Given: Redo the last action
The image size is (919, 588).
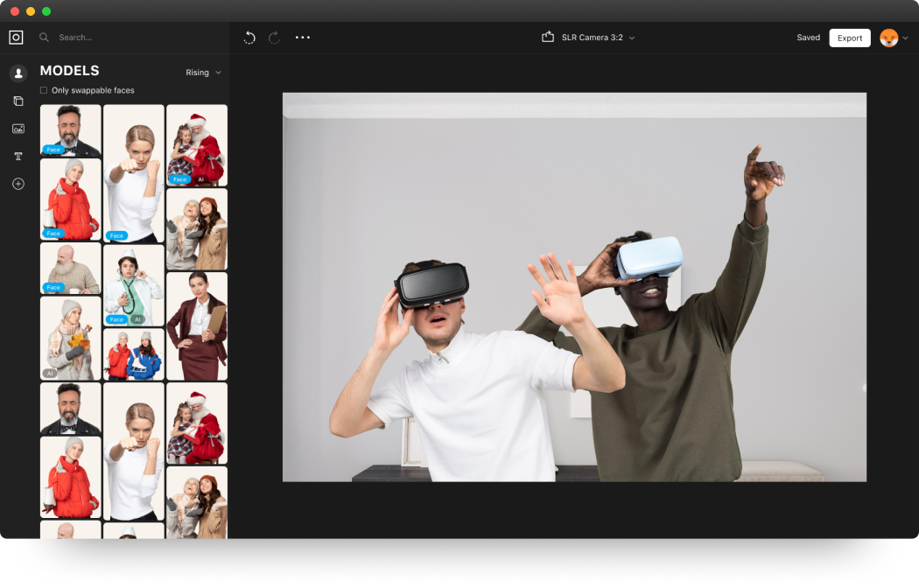Looking at the screenshot, I should click(x=274, y=38).
